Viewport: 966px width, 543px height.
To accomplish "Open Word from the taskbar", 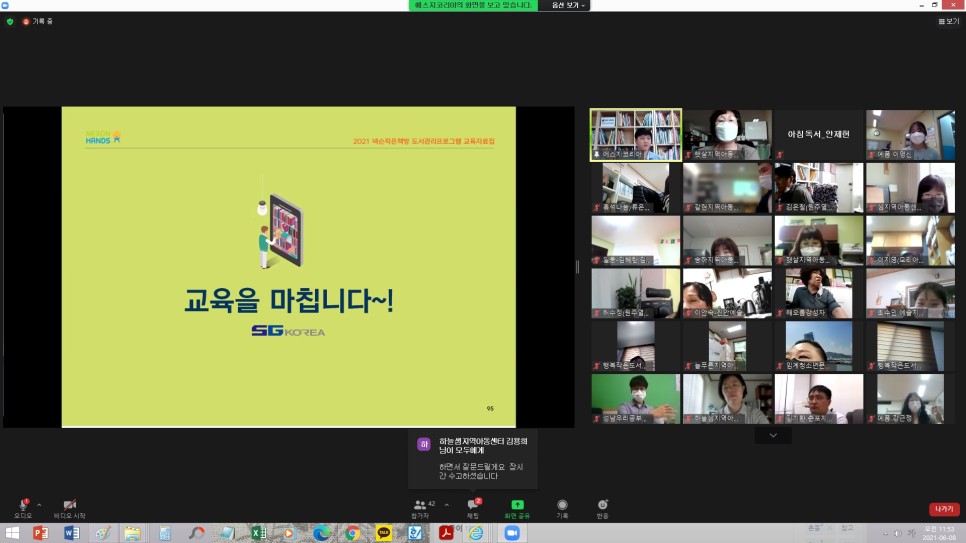I will 71,533.
